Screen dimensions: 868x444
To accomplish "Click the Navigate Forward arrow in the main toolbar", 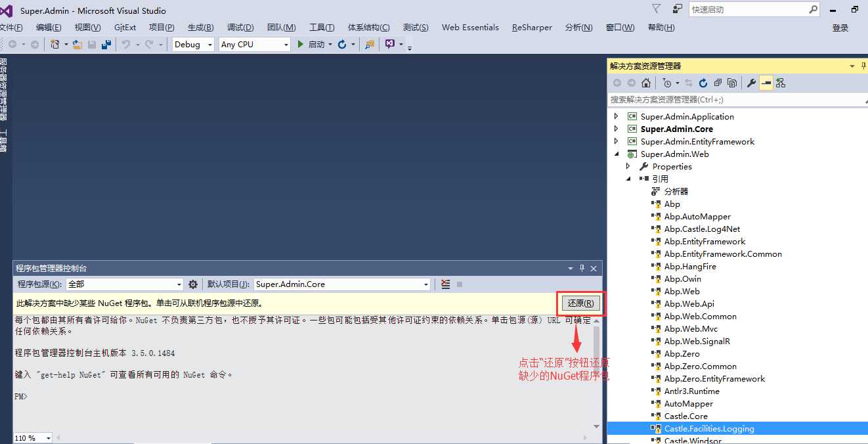I will tap(35, 44).
